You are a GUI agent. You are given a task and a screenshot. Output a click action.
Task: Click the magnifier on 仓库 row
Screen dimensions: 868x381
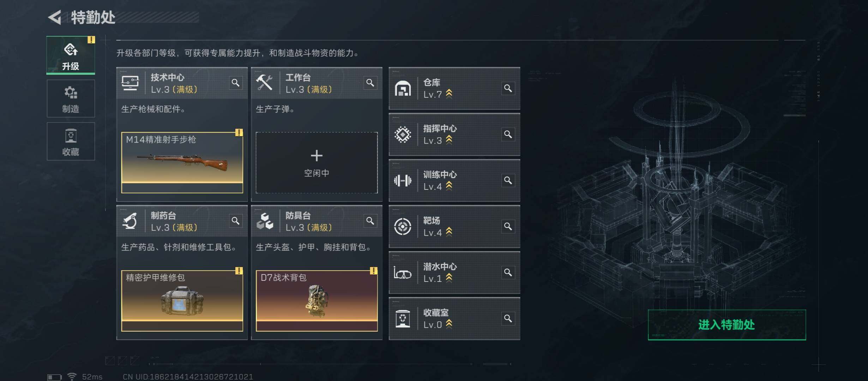(508, 88)
